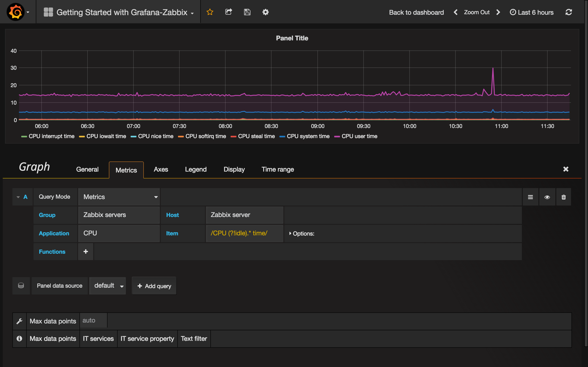Click the Grafana logo icon

pyautogui.click(x=15, y=11)
